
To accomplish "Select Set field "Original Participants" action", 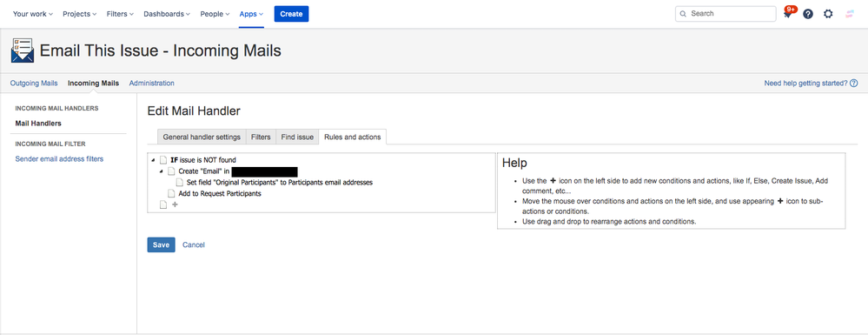I will (x=280, y=182).
